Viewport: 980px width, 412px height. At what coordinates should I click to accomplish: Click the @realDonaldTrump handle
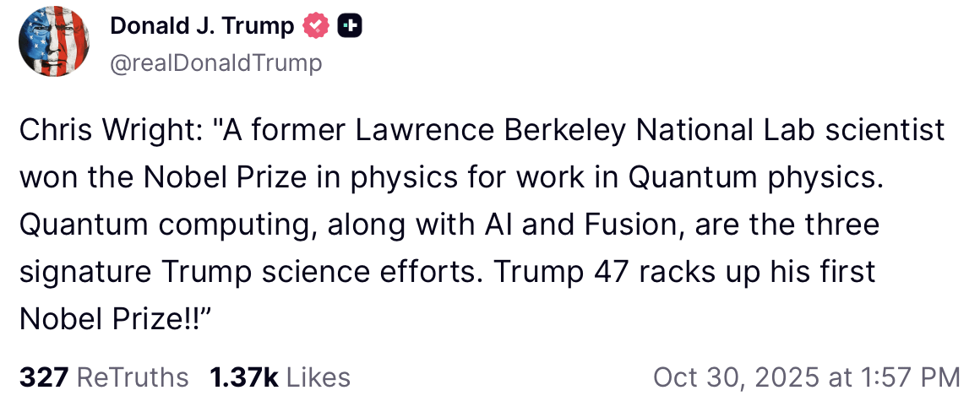point(215,62)
